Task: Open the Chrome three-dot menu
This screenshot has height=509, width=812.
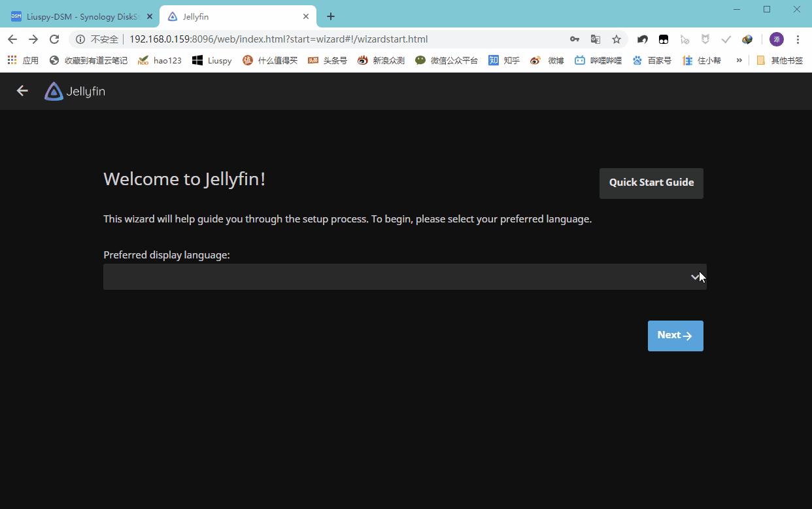Action: (798, 39)
